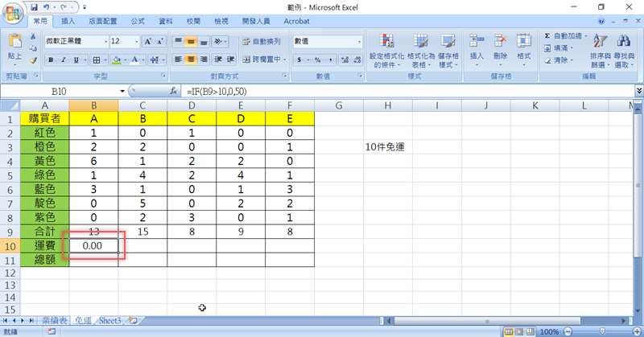Image resolution: width=644 pixels, height=337 pixels.
Task: Open the font size dropdown
Action: click(136, 42)
